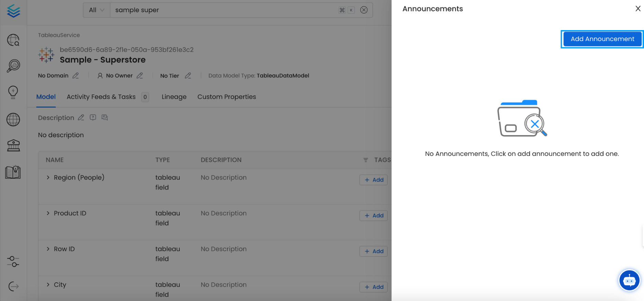644x301 pixels.
Task: Click 'No Description' in Row ID row
Action: (224, 249)
